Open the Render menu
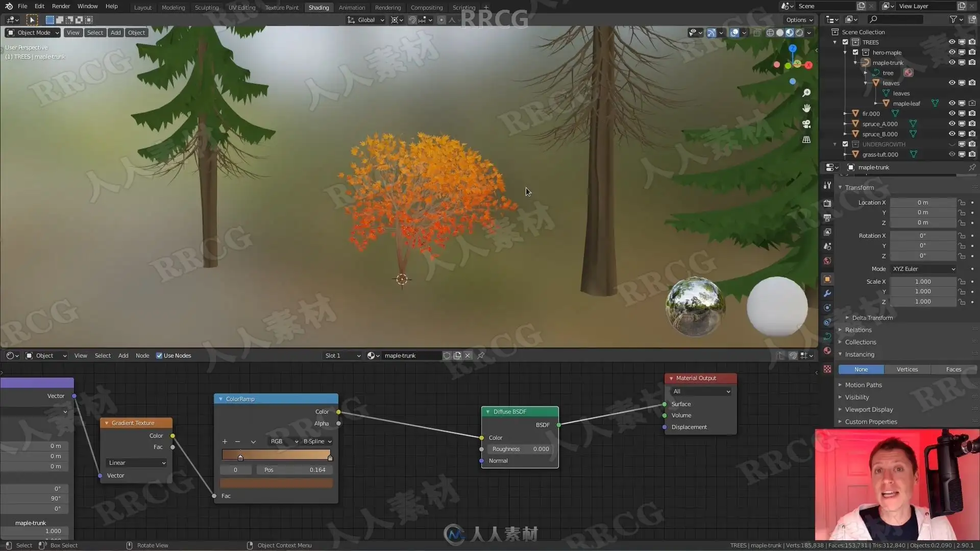980x551 pixels. 61,6
